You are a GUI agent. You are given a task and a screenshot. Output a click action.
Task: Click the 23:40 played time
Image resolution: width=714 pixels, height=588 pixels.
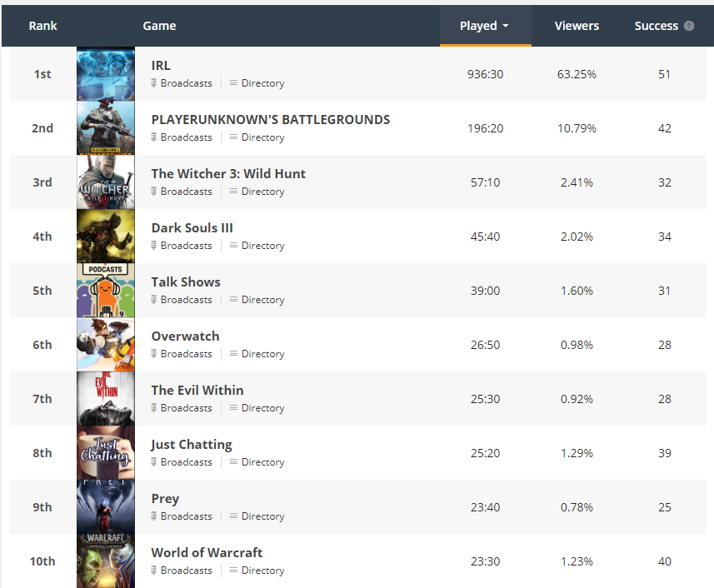[486, 507]
